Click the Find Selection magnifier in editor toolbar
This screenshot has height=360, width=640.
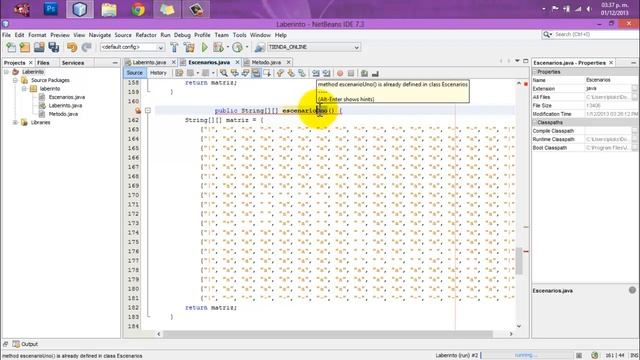coord(224,73)
